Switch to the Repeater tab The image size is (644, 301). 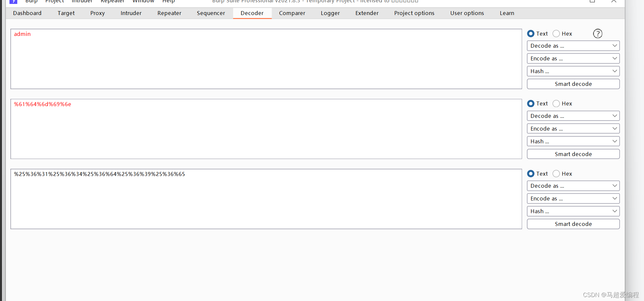(169, 13)
